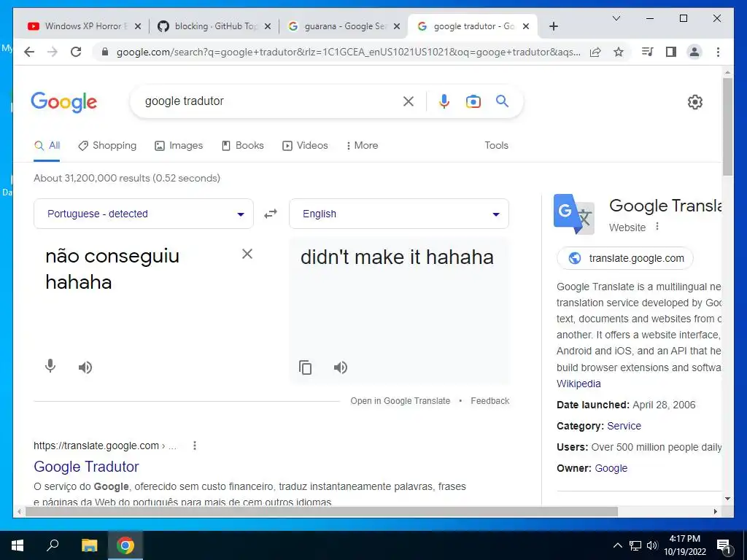Click into the Google search input field
This screenshot has height=560, width=747.
[x=269, y=101]
